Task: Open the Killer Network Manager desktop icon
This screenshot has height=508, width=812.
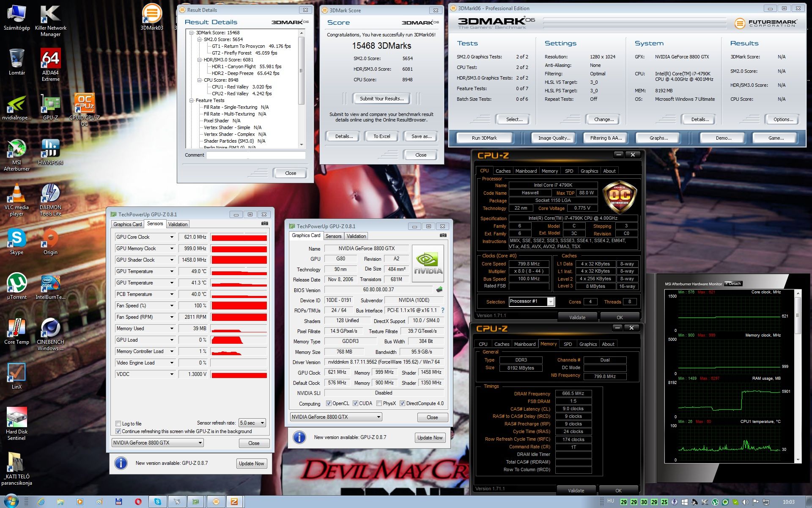Action: coord(50,20)
